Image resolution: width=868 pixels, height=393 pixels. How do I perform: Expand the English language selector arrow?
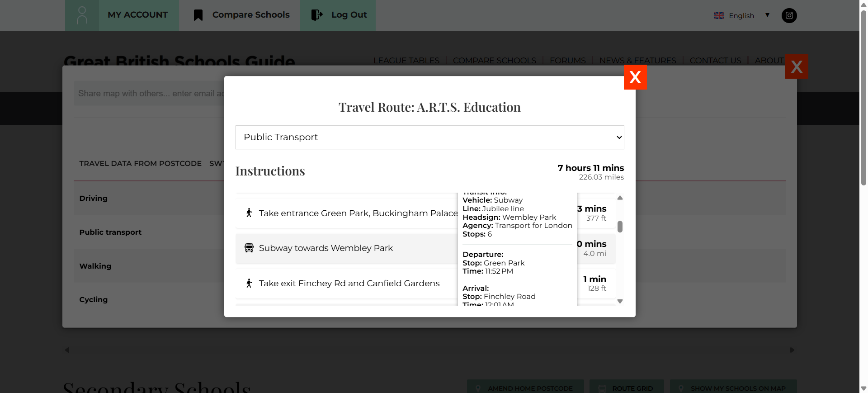click(767, 15)
